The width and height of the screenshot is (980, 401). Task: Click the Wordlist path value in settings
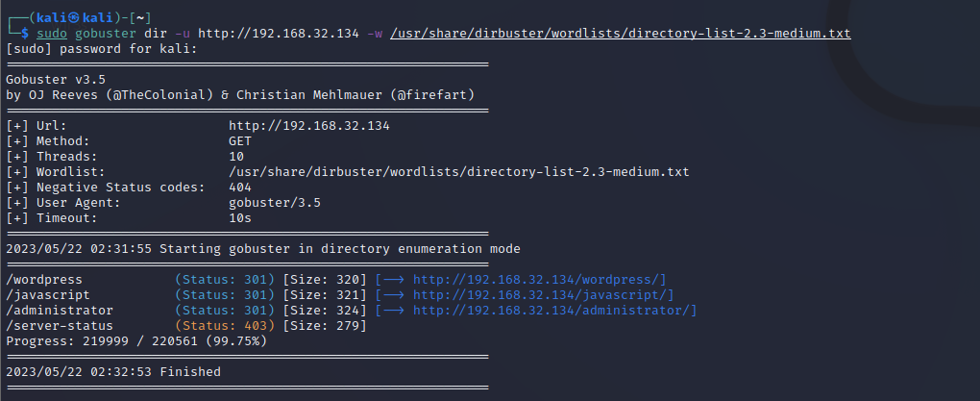(459, 172)
